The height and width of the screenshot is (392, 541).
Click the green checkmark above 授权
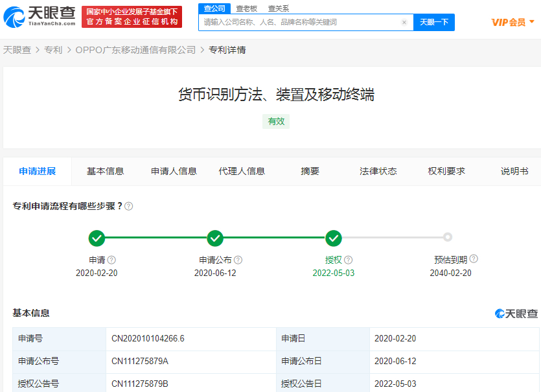(333, 238)
